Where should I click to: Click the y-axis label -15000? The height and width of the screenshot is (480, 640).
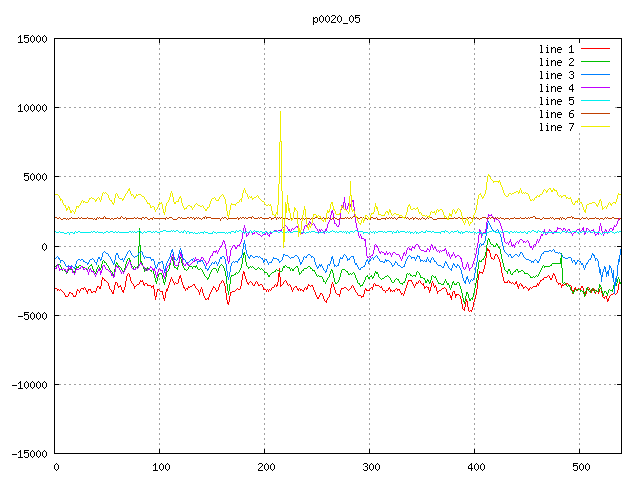pos(29,454)
